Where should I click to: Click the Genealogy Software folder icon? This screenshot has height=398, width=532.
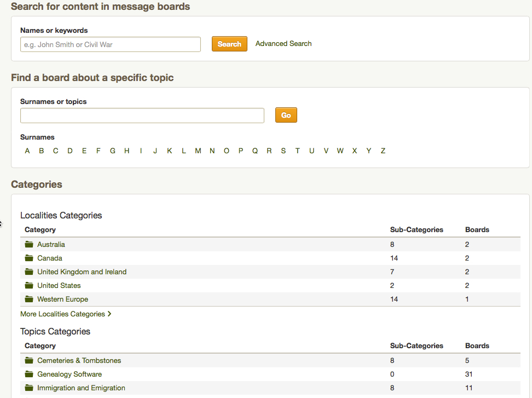[x=29, y=374]
